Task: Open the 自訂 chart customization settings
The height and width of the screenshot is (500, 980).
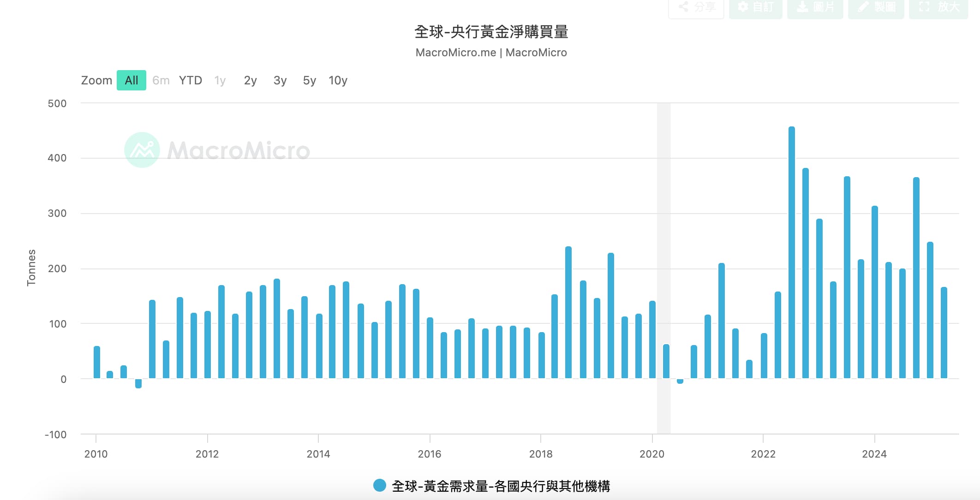Action: click(757, 8)
